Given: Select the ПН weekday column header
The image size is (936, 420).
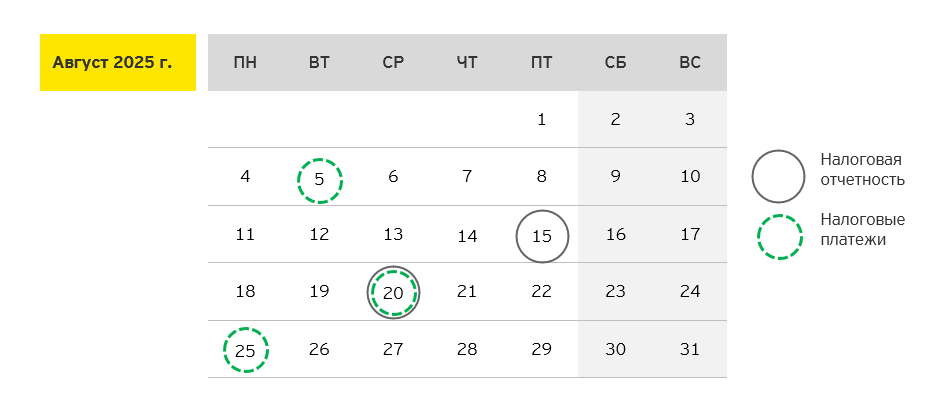Looking at the screenshot, I should 245,63.
